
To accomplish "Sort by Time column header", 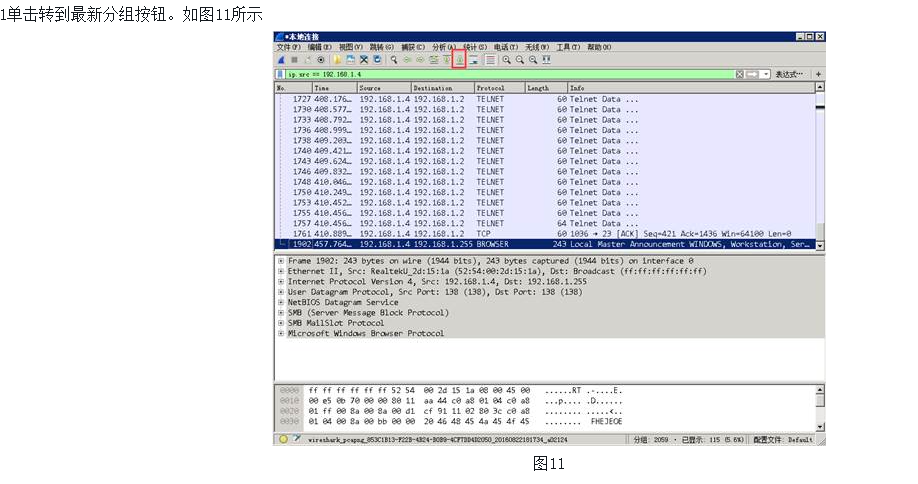I will (334, 88).
